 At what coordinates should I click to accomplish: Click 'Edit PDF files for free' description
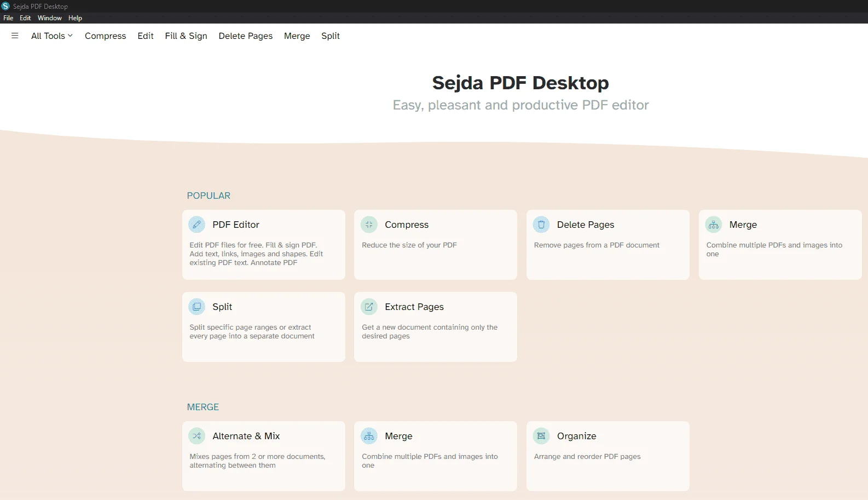[256, 254]
